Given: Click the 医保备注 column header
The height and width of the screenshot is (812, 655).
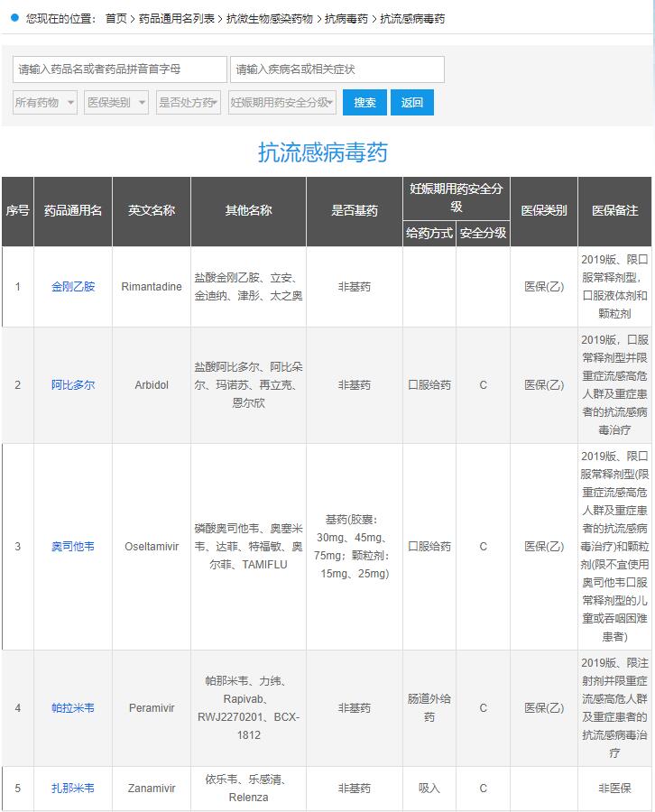Looking at the screenshot, I should pyautogui.click(x=615, y=211).
